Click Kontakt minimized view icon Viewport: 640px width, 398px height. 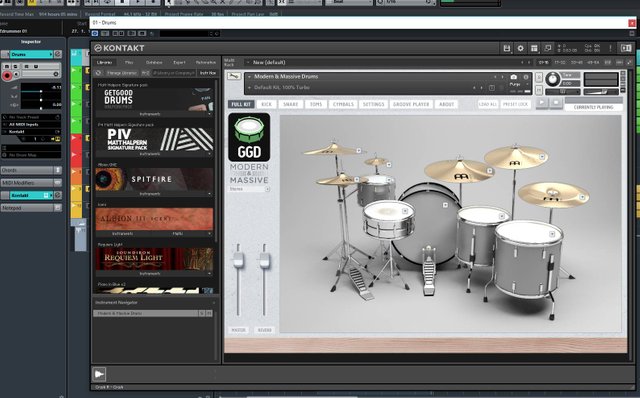(x=548, y=48)
